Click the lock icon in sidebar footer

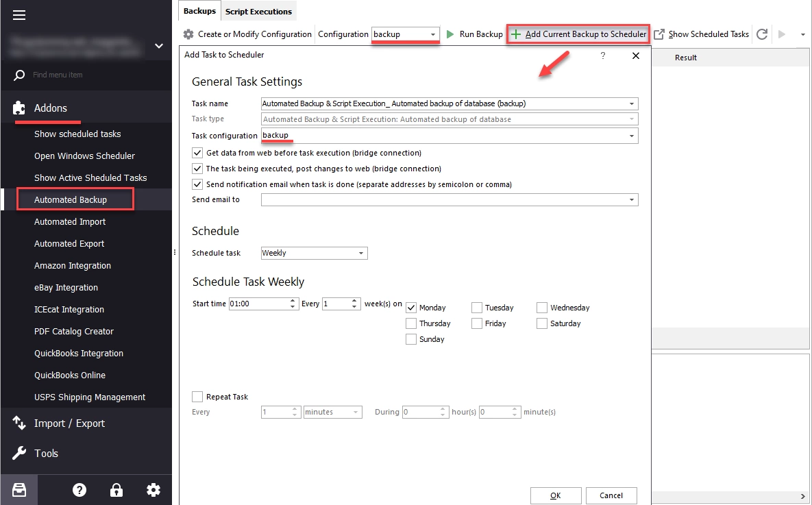pos(116,490)
